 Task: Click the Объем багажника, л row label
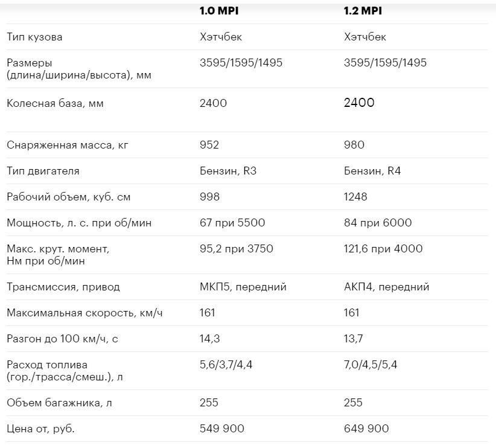[59, 403]
